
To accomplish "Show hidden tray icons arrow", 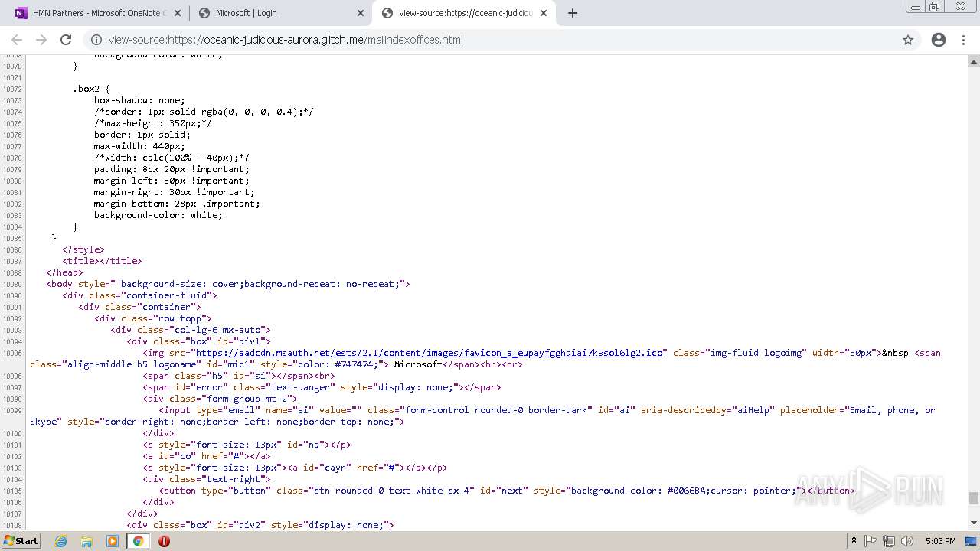I will (854, 541).
